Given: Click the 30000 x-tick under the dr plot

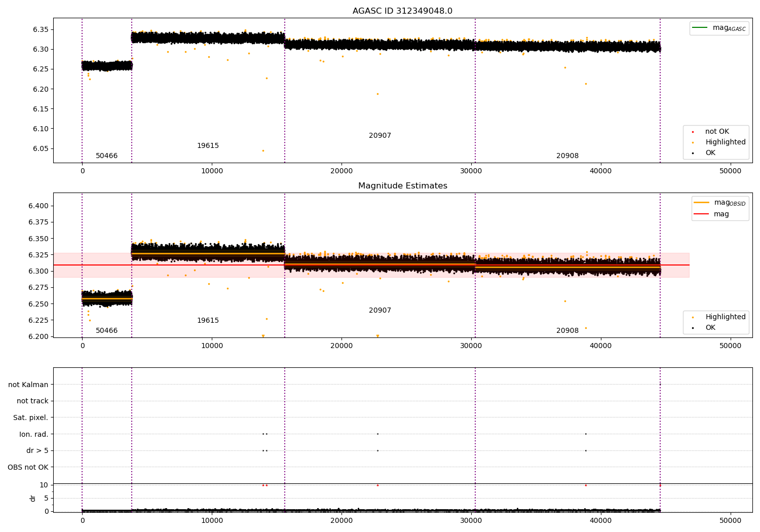Looking at the screenshot, I should 471,520.
